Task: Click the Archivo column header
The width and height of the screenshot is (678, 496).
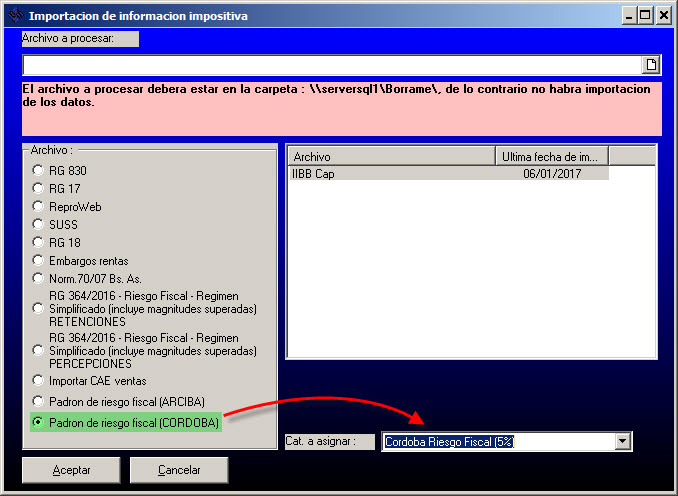Action: pos(390,157)
